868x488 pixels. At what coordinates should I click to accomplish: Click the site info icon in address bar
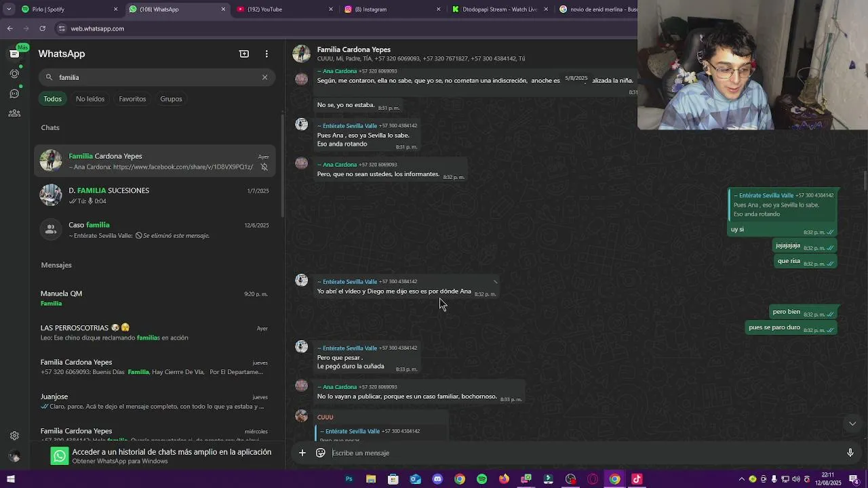click(x=62, y=28)
